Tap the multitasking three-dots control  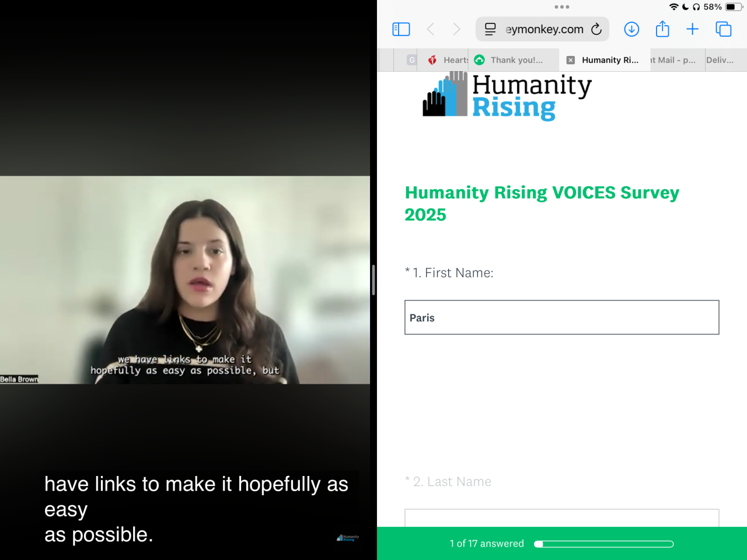pos(562,7)
